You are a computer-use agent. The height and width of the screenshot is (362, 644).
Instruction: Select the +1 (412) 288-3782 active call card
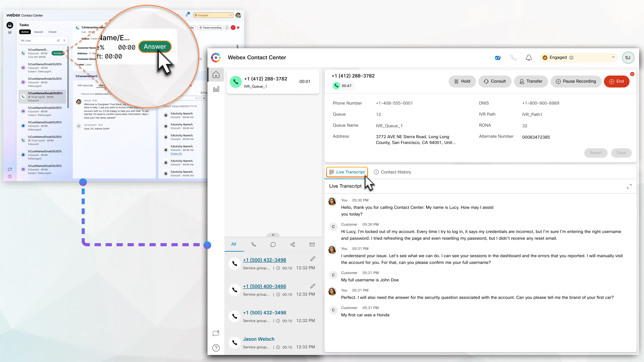tap(273, 82)
